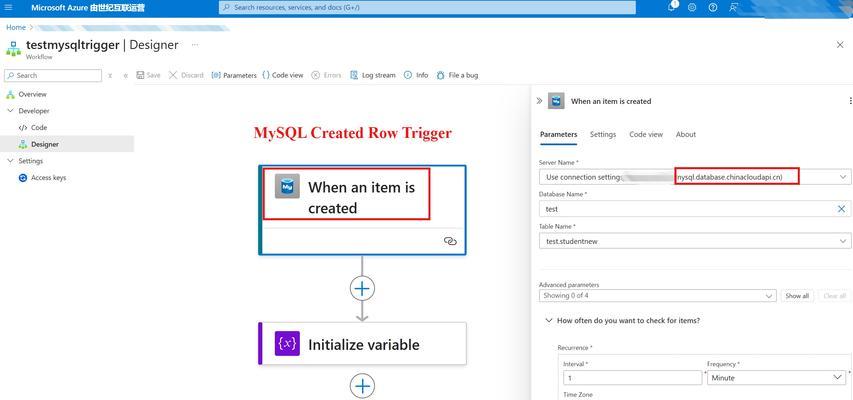This screenshot has width=853, height=400.
Task: Close the Designer blade with X
Action: (x=840, y=45)
